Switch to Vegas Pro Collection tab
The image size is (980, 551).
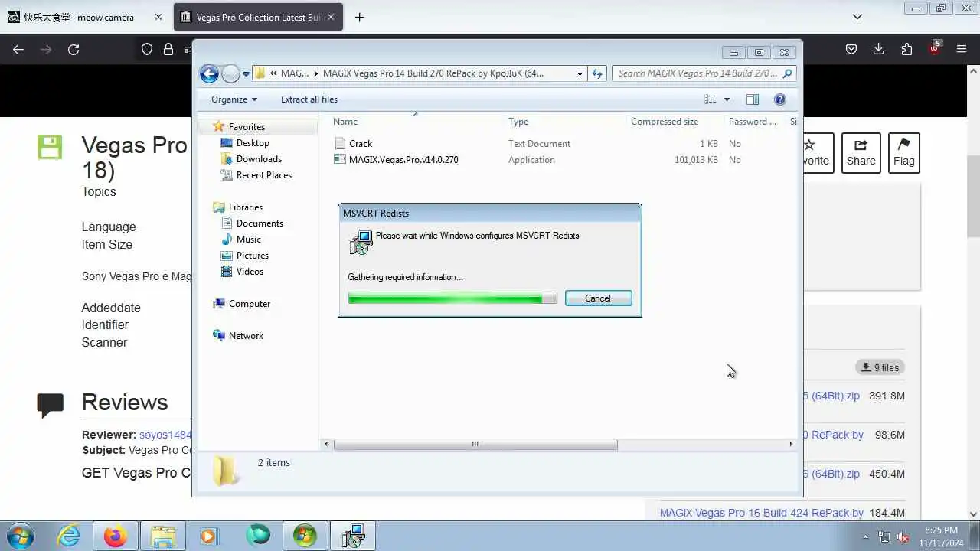pyautogui.click(x=260, y=17)
